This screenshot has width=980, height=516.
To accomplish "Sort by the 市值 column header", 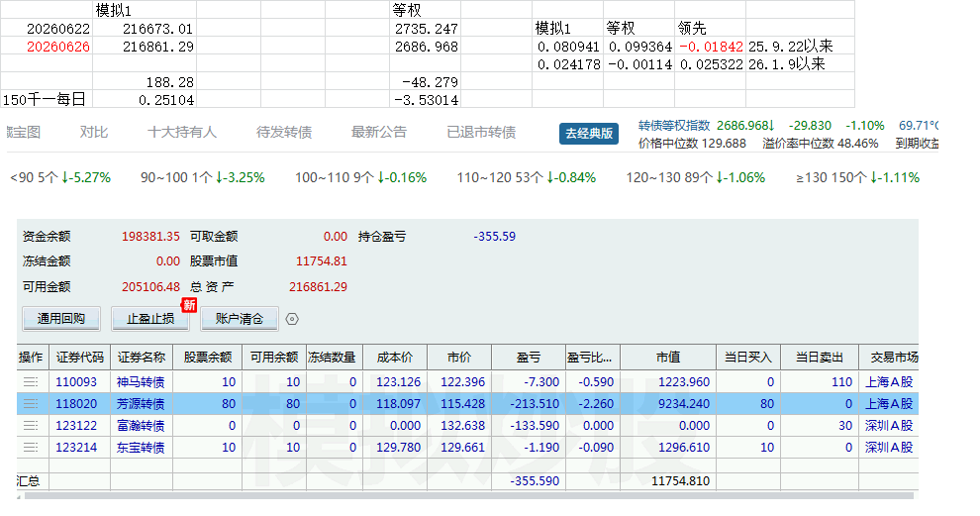I will pos(668,358).
